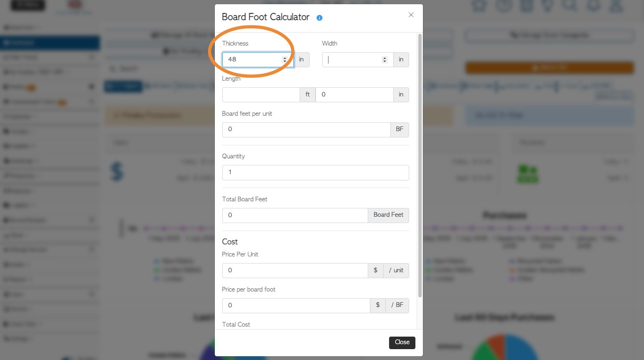The image size is (644, 360).
Task: Focus the Price Per Unit field
Action: [295, 270]
